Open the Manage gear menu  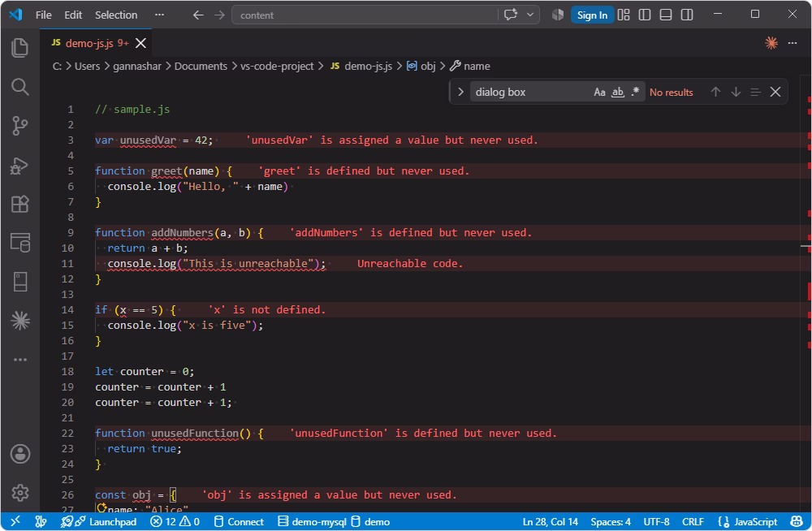coord(19,493)
